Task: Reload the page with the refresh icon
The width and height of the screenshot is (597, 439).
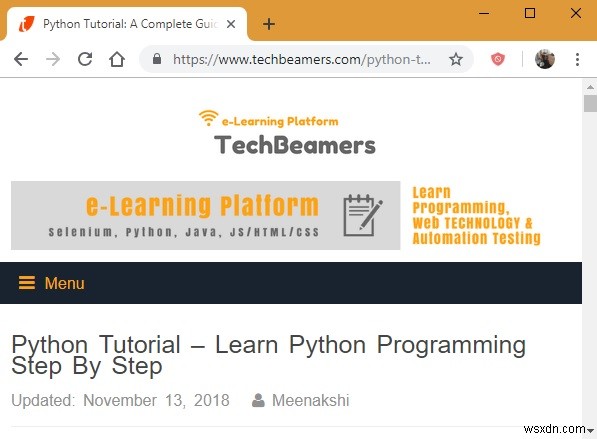Action: point(85,59)
